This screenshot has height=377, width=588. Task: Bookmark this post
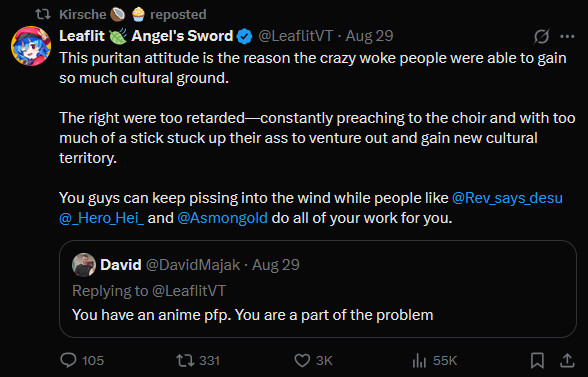click(537, 360)
